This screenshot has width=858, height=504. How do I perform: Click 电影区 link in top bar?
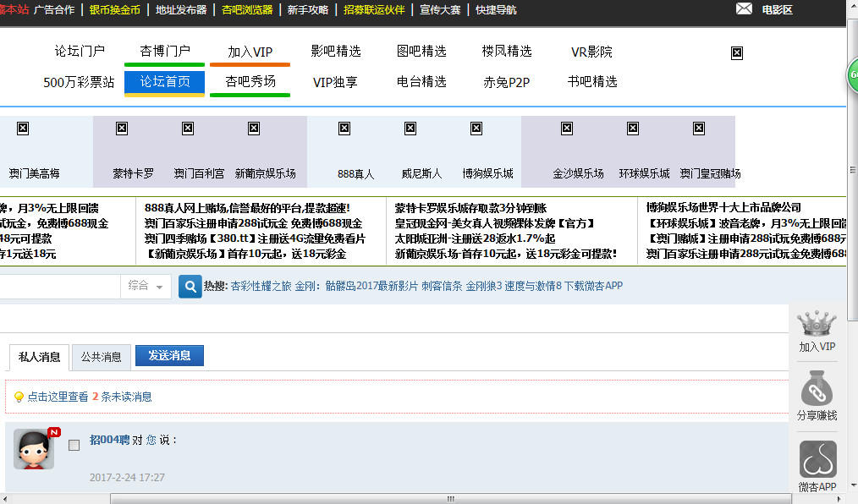(777, 10)
